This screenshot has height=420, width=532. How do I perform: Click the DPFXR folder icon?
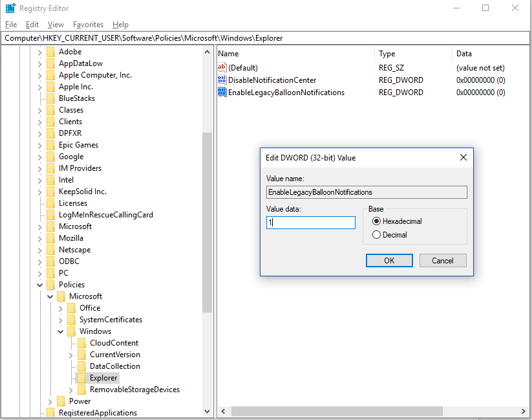[x=50, y=133]
